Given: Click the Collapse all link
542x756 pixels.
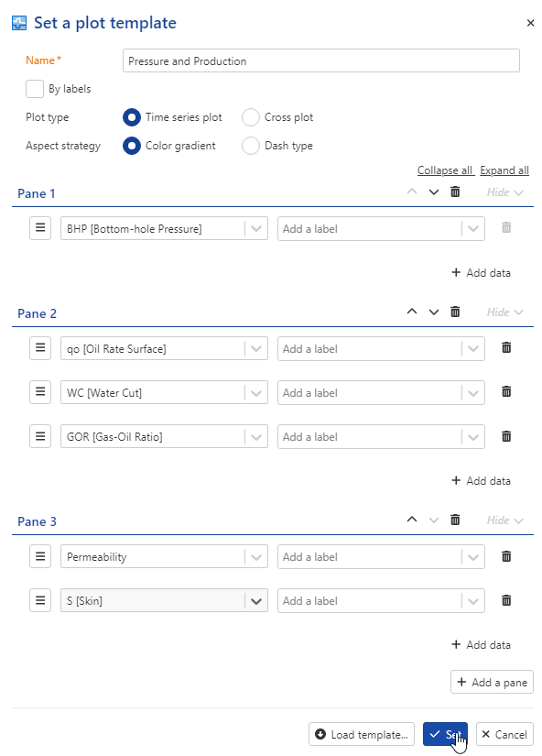Looking at the screenshot, I should [445, 170].
